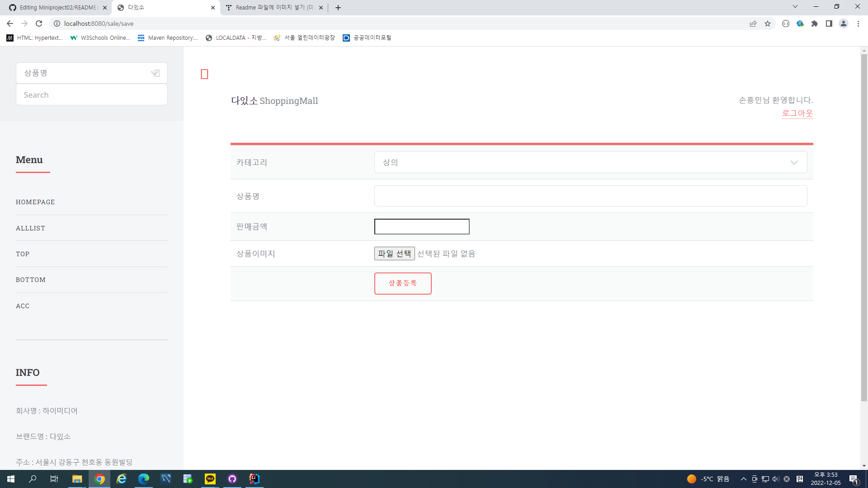Click the 로그아웃 link

click(x=797, y=113)
